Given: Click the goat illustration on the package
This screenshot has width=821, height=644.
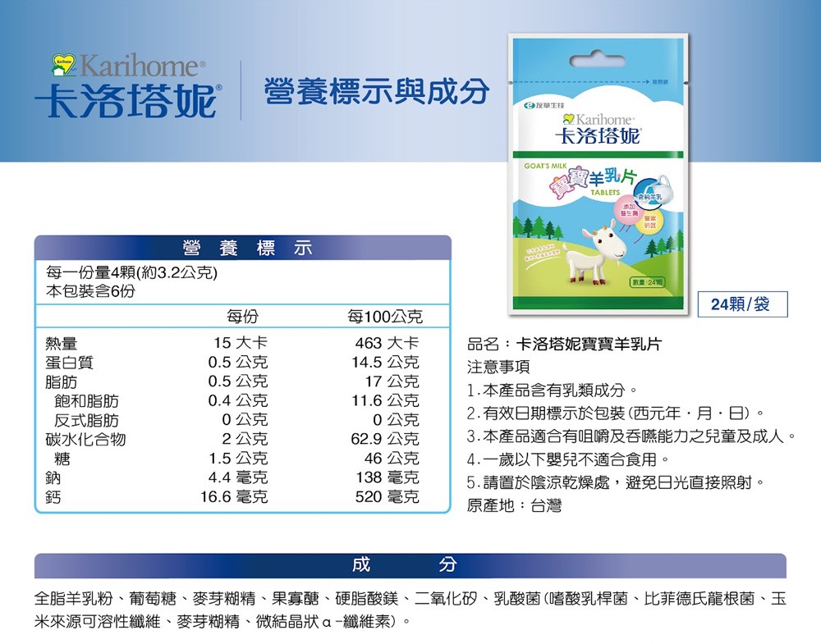Looking at the screenshot, I should tap(596, 253).
